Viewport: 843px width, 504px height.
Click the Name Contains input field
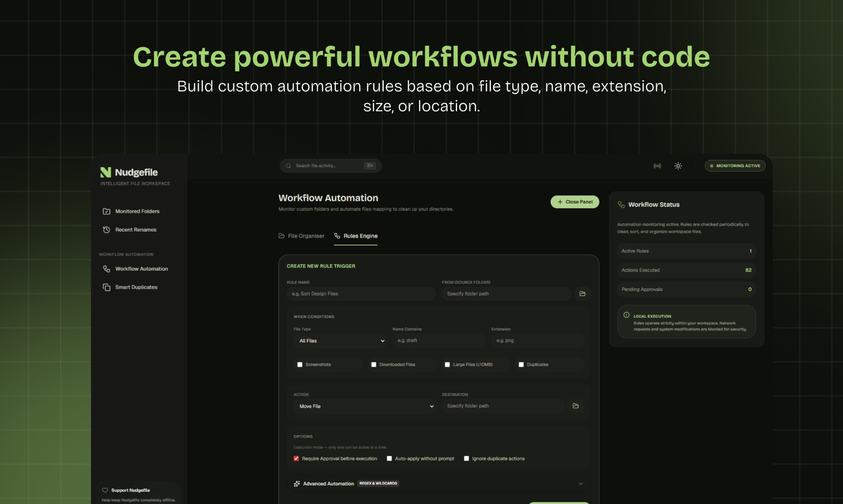click(x=439, y=340)
